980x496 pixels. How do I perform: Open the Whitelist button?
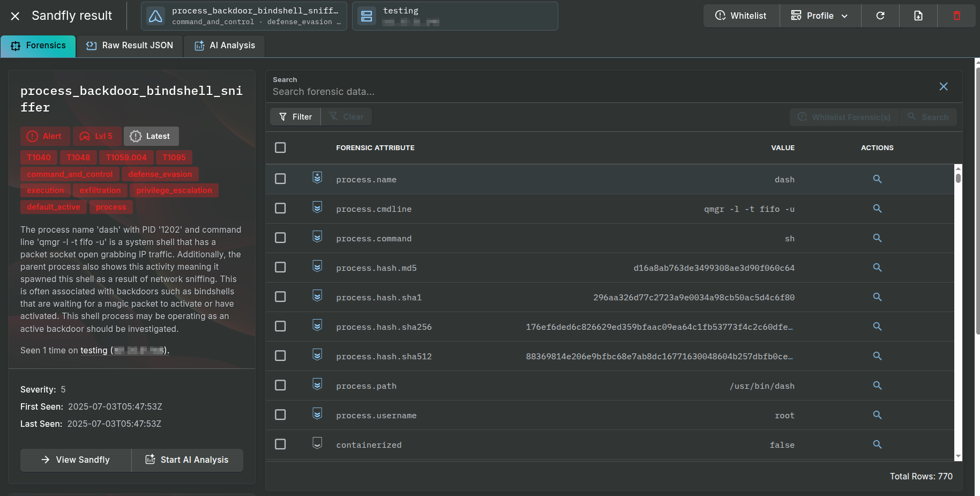coord(741,16)
